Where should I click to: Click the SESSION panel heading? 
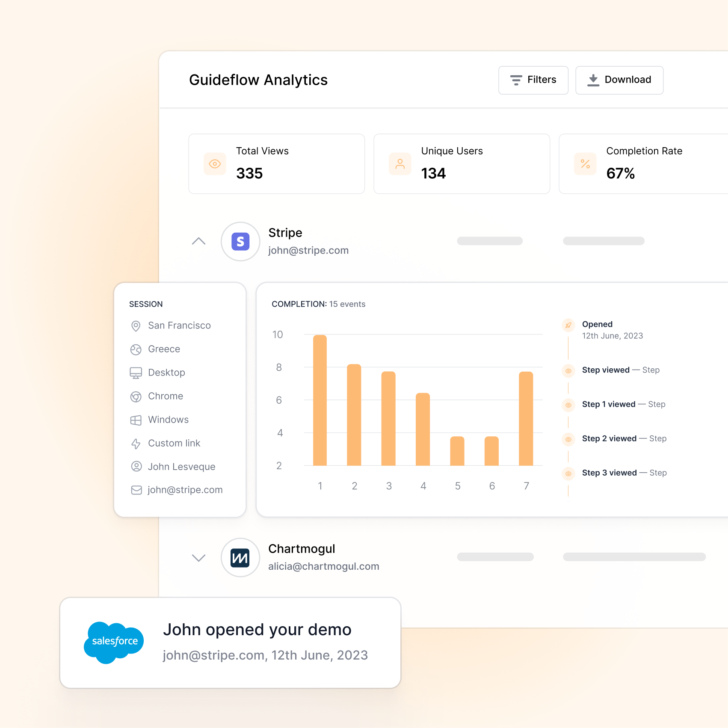[146, 304]
